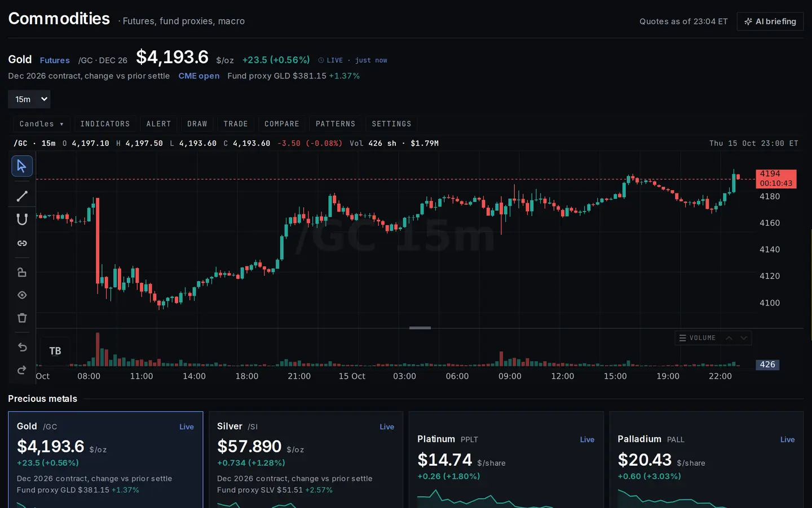Open chart Settings
The image size is (812, 508).
click(x=391, y=124)
